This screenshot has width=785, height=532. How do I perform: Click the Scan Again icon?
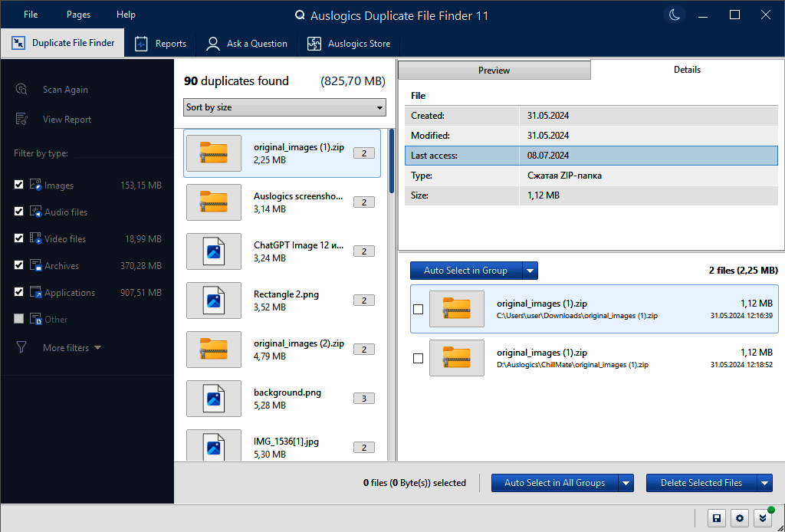coord(22,90)
